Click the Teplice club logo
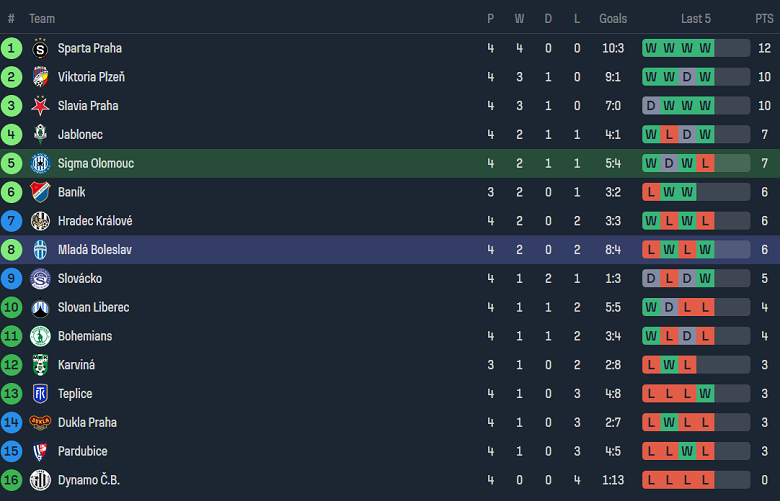This screenshot has width=780, height=501. click(40, 394)
